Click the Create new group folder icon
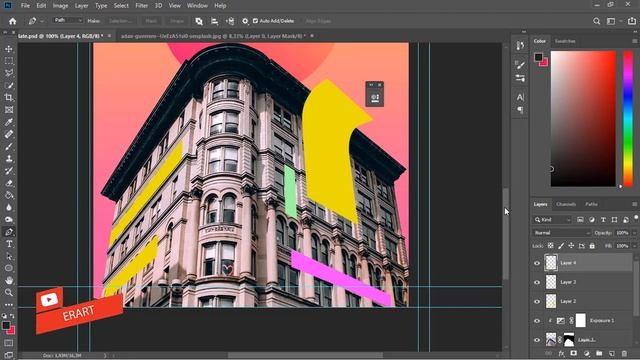The height and width of the screenshot is (360, 640). [x=599, y=353]
